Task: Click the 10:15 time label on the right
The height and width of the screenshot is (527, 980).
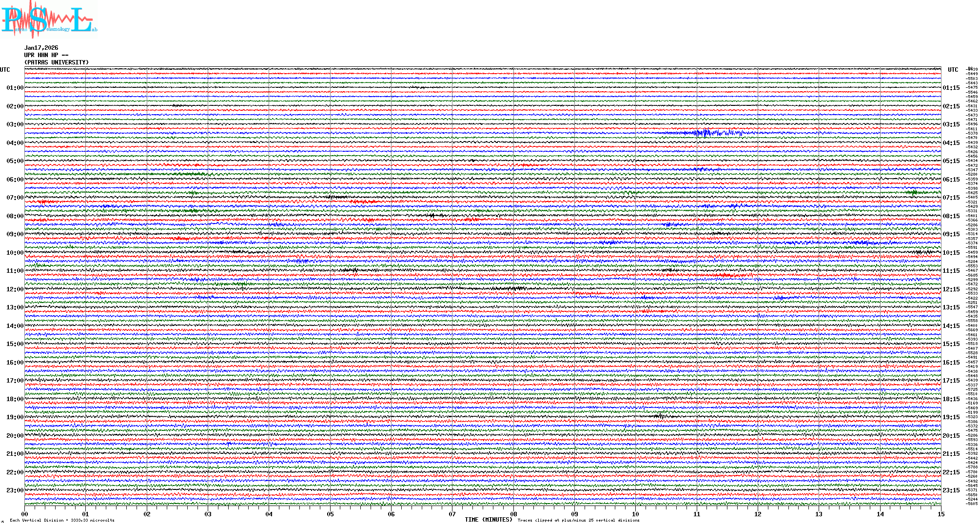Action: [951, 253]
